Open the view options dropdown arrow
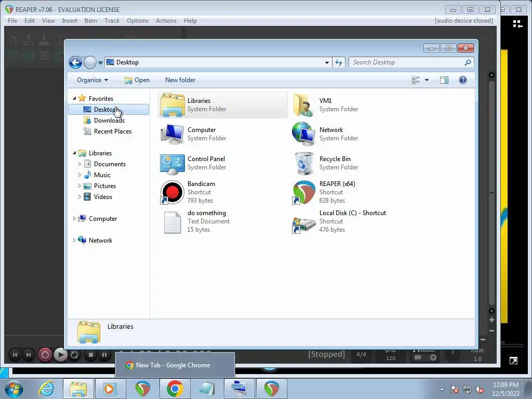Viewport: 532px width, 399px height. (x=427, y=80)
